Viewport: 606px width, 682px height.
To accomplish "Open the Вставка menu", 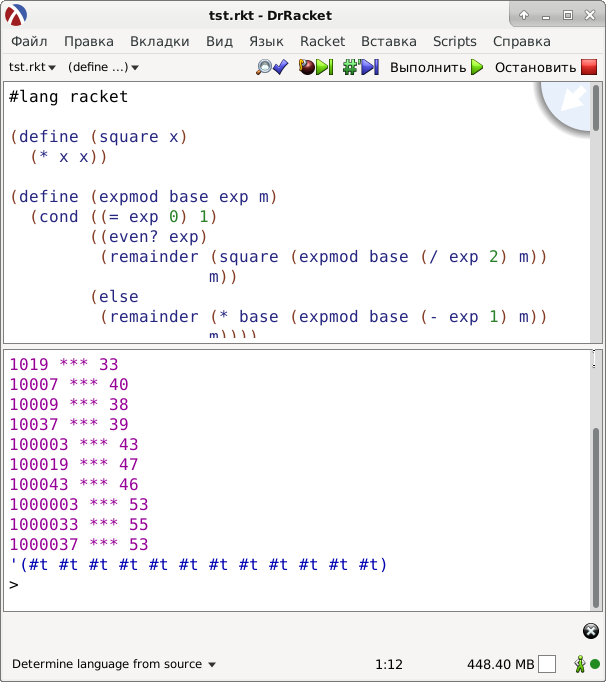I will click(x=389, y=41).
